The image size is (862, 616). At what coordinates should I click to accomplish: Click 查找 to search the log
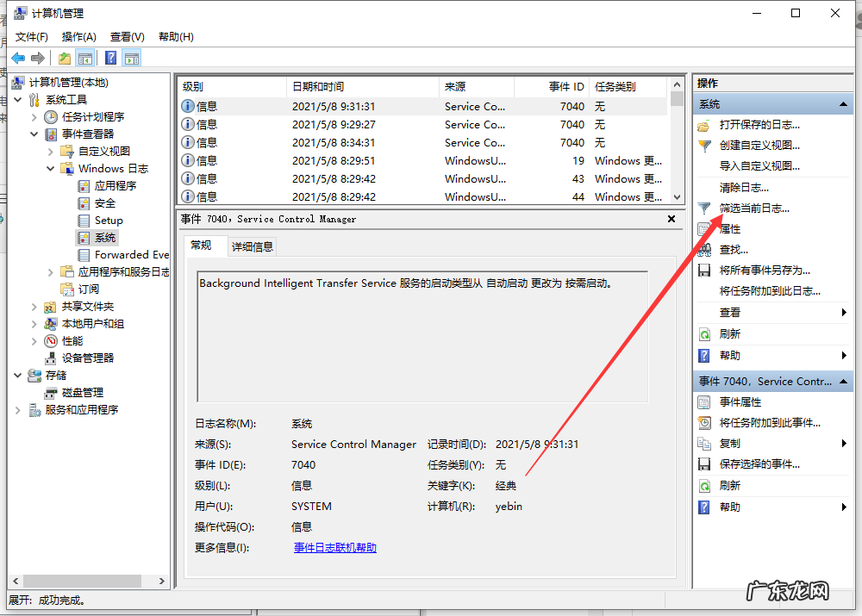coord(737,250)
